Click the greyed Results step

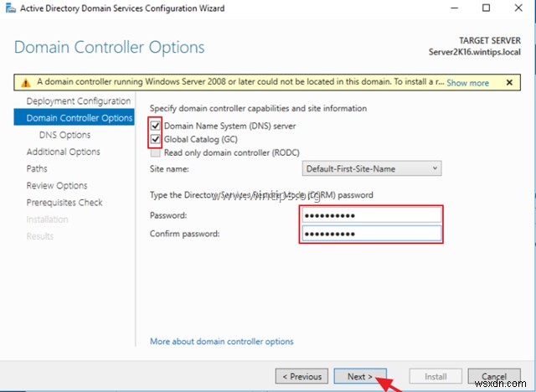(x=40, y=236)
